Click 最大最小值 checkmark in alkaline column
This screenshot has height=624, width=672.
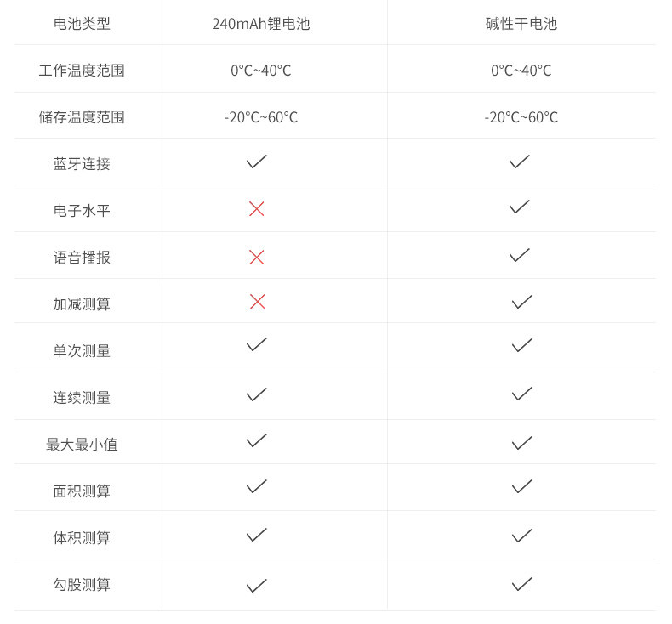(x=522, y=443)
